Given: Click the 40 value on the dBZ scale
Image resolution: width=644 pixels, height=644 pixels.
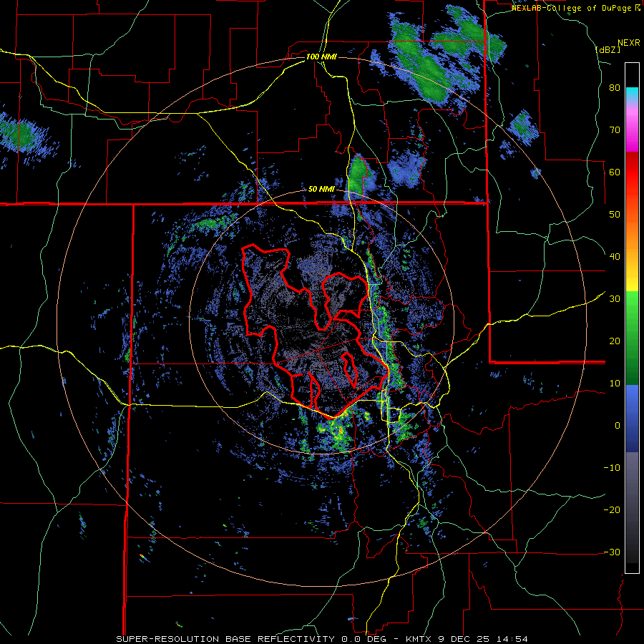Looking at the screenshot, I should point(615,257).
